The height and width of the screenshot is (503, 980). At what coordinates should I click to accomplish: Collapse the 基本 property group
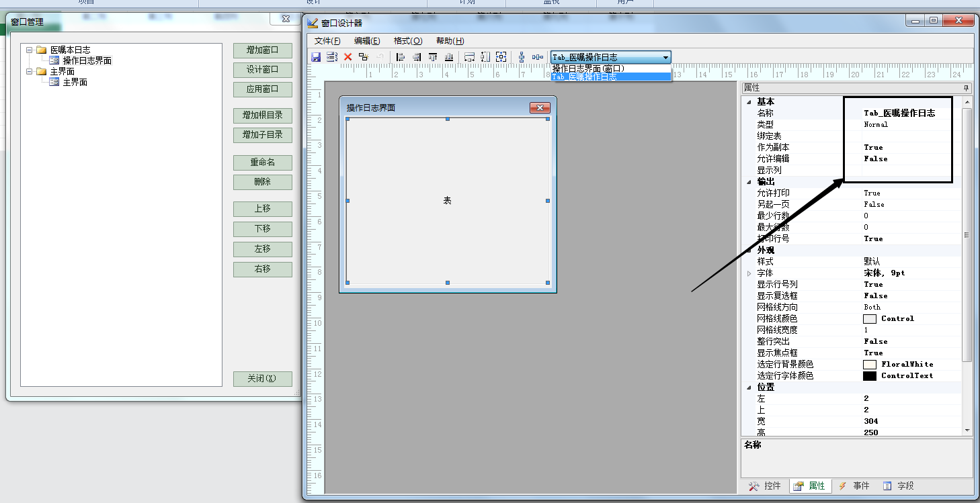point(749,102)
